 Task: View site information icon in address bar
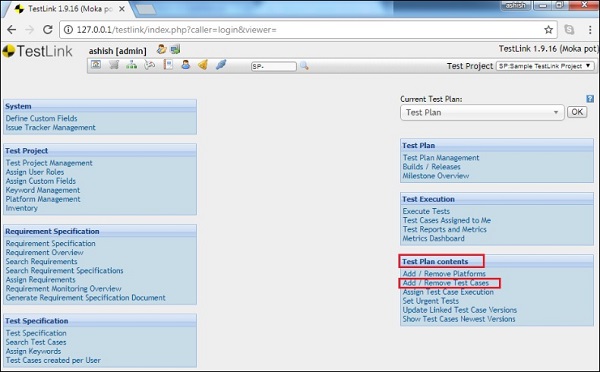pyautogui.click(x=68, y=29)
